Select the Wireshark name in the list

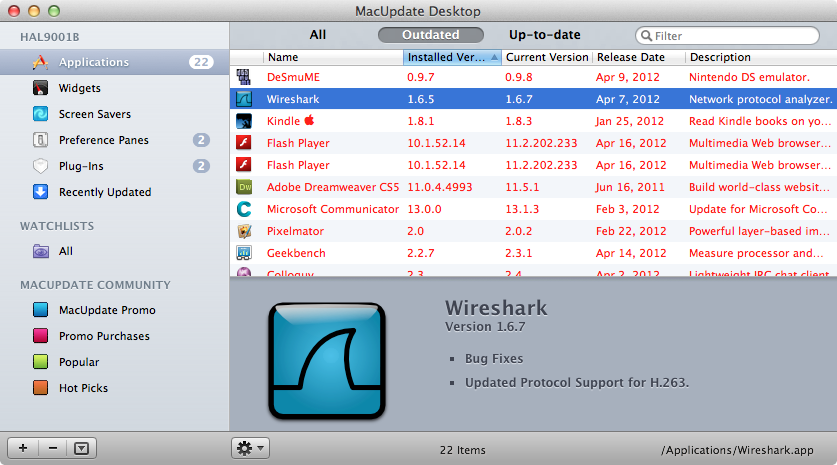293,99
